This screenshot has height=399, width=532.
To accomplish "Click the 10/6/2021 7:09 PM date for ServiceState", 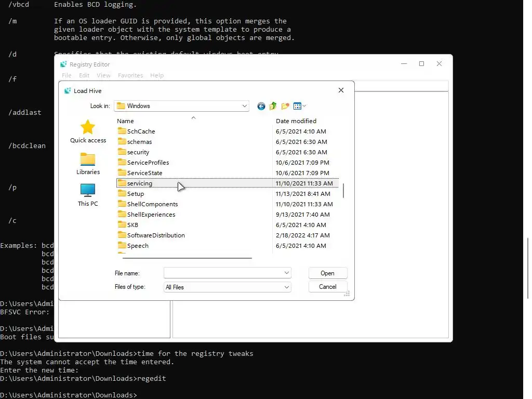I will [x=302, y=172].
